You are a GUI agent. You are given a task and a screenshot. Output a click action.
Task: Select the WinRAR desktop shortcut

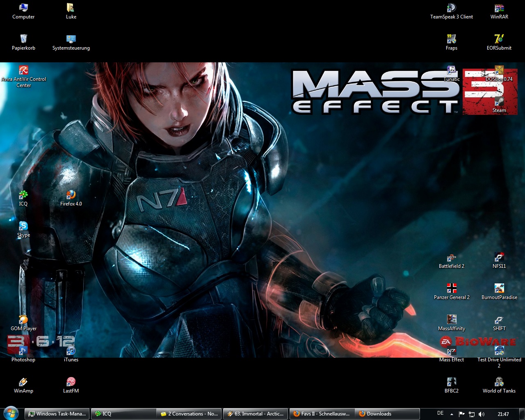(499, 11)
